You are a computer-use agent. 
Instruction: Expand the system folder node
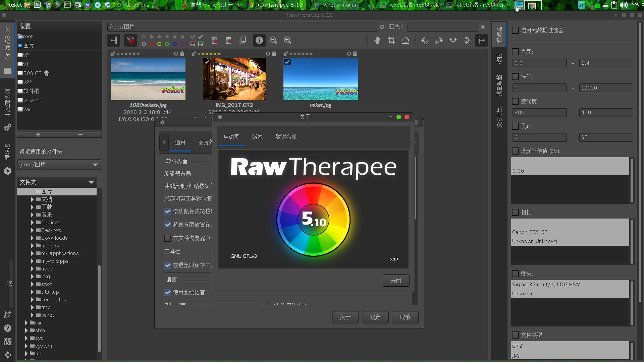click(x=26, y=346)
